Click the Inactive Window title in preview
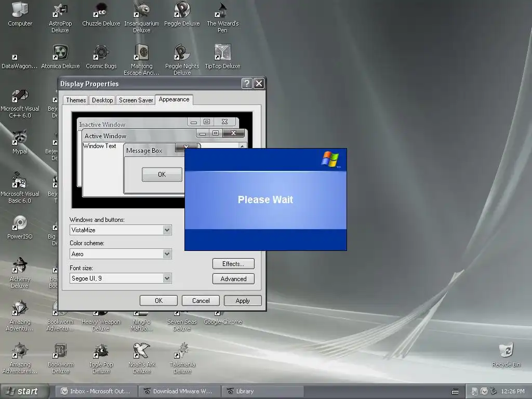The width and height of the screenshot is (532, 399). pyautogui.click(x=102, y=125)
